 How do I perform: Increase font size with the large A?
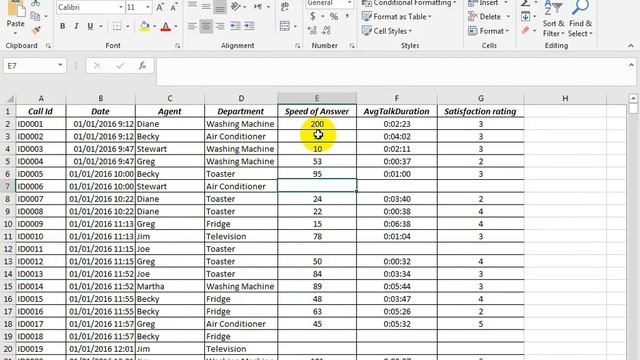tap(160, 7)
